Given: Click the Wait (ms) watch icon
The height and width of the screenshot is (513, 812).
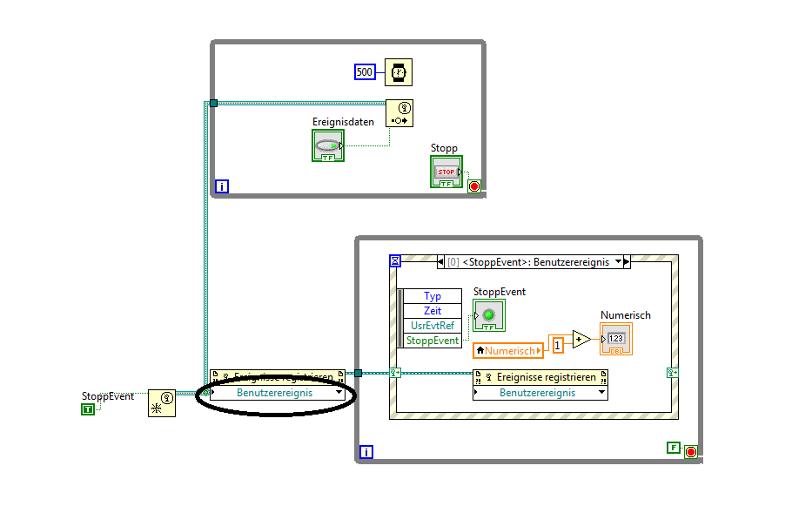Looking at the screenshot, I should 399,72.
